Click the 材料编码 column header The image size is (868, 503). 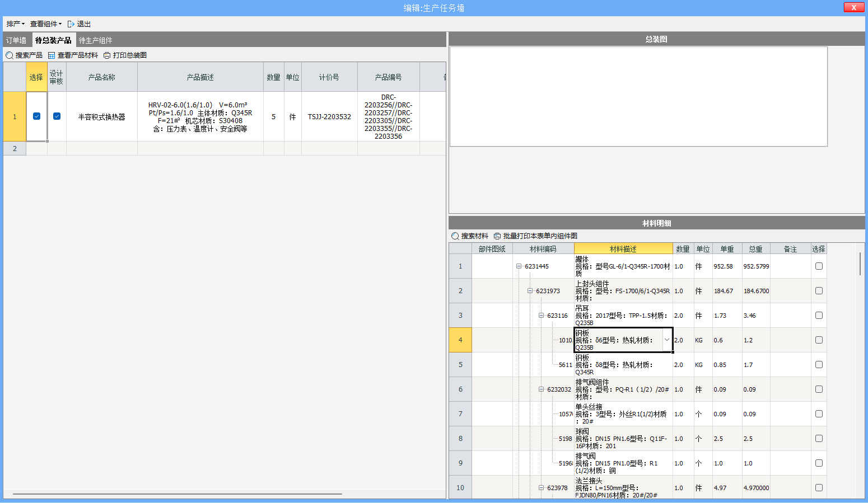point(543,249)
